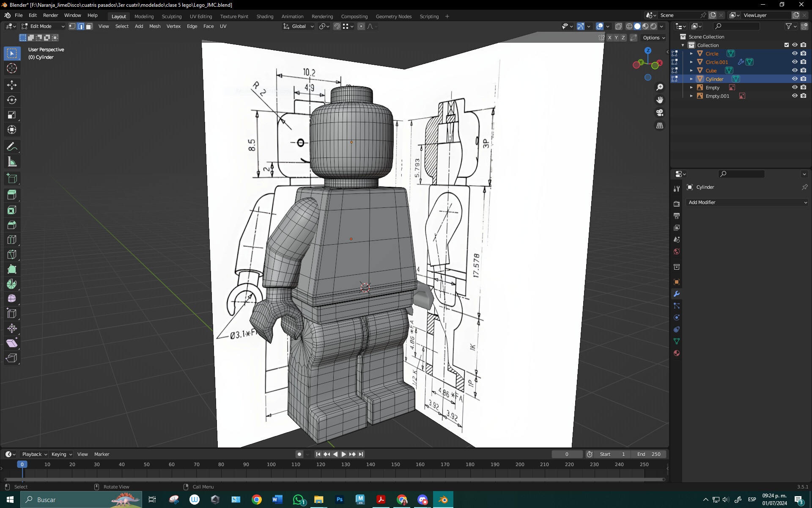Click the Add Modifier button
This screenshot has height=508, width=812.
pos(747,202)
